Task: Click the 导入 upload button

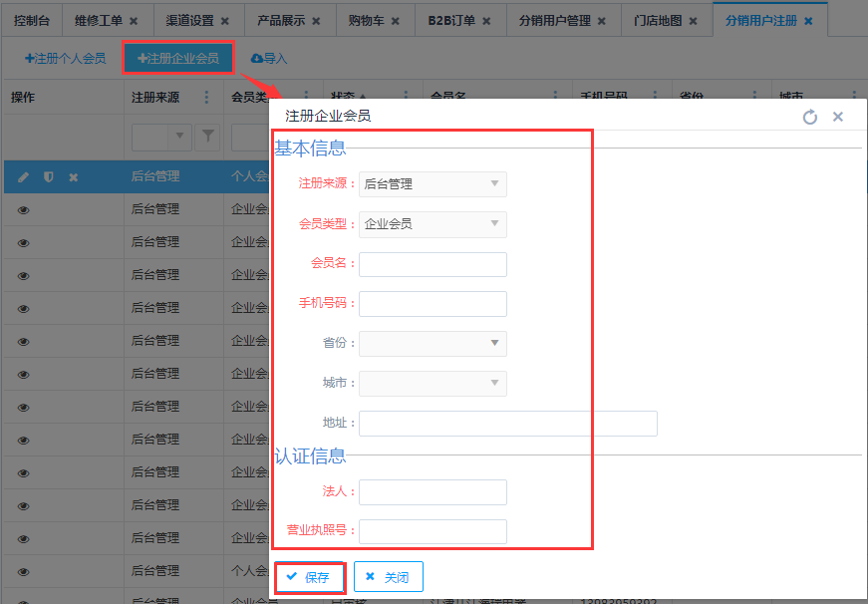Action: click(x=269, y=59)
